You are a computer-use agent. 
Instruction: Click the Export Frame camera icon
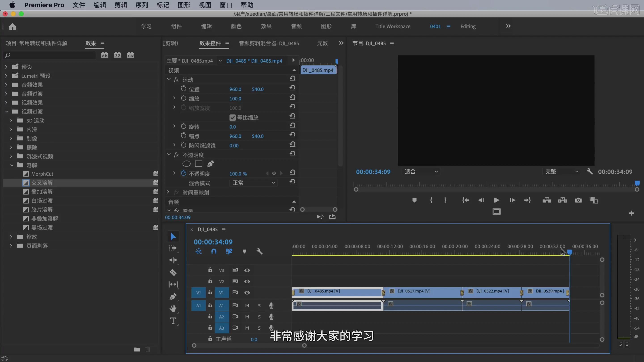point(578,200)
